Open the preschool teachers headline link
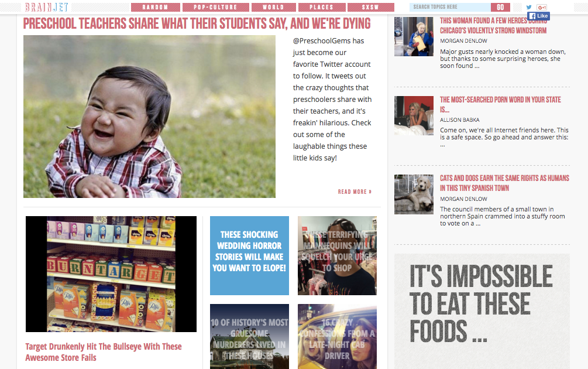This screenshot has height=369, width=588. pyautogui.click(x=197, y=23)
